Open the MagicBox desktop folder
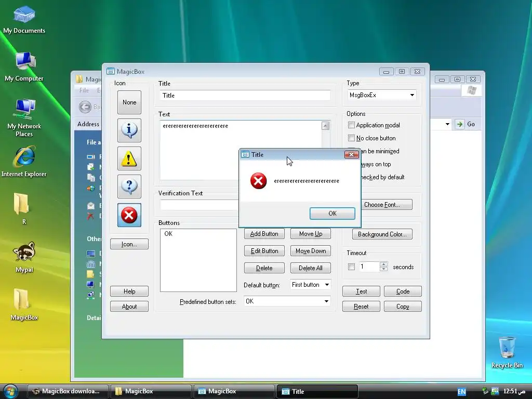Screen dimensions: 532x399 24,304
